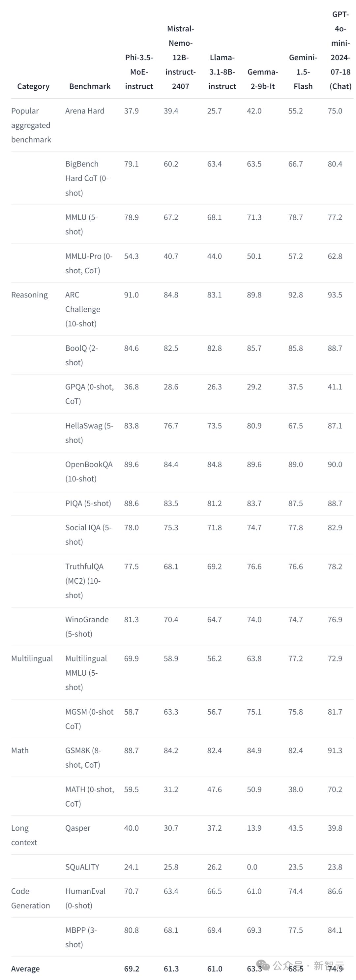Click the GPT-4o-mini-2024-07-18 (Chat) header

click(340, 50)
